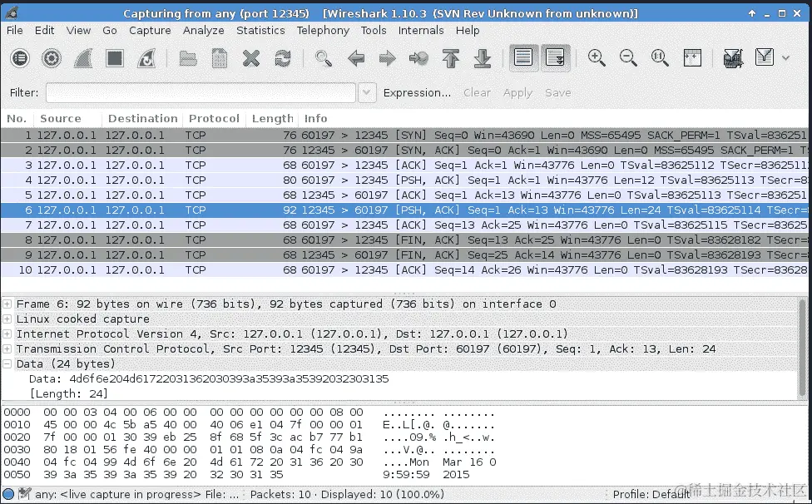Edit display filters icon
812x504 pixels.
point(765,57)
